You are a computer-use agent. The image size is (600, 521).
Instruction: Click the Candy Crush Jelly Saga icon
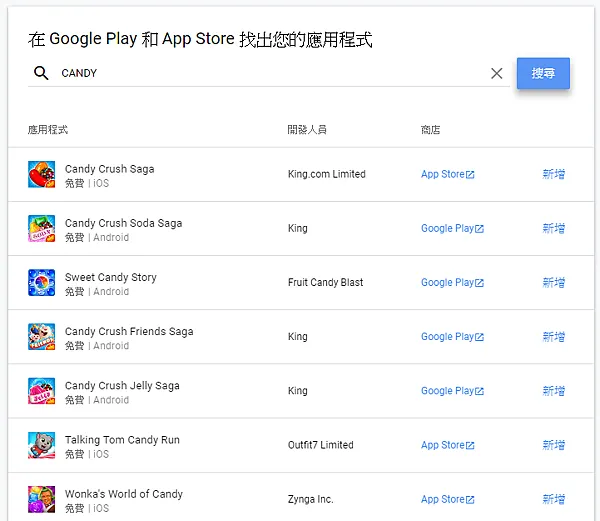41,391
